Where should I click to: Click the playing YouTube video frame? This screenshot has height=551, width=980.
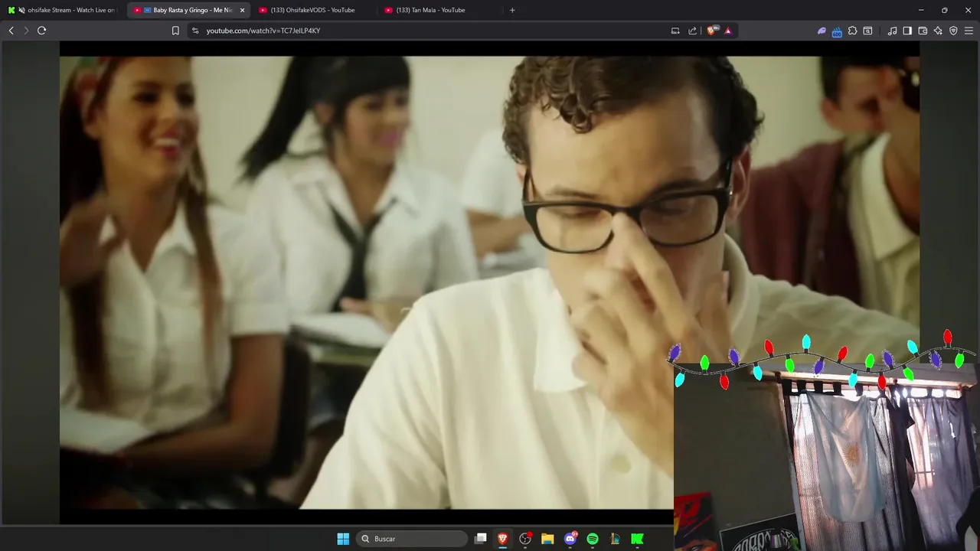489,282
